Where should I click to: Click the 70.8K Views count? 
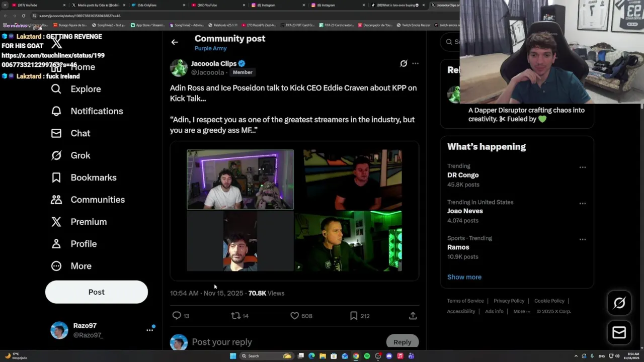266,293
